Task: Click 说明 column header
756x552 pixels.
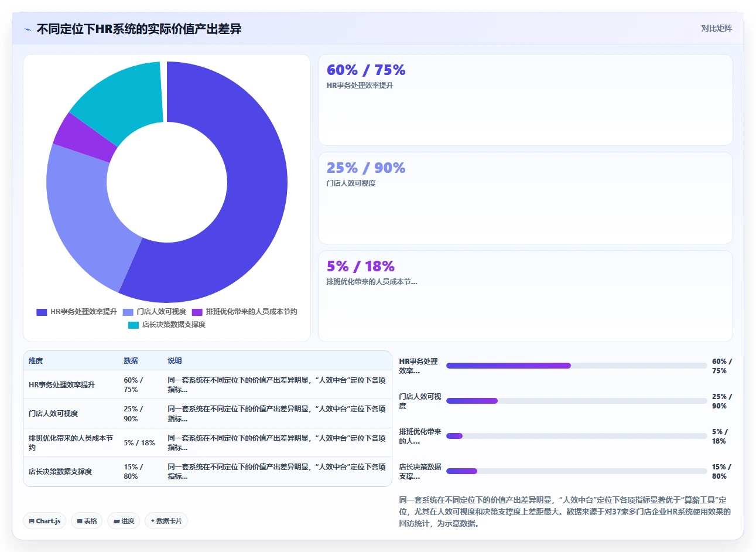Action: [175, 361]
